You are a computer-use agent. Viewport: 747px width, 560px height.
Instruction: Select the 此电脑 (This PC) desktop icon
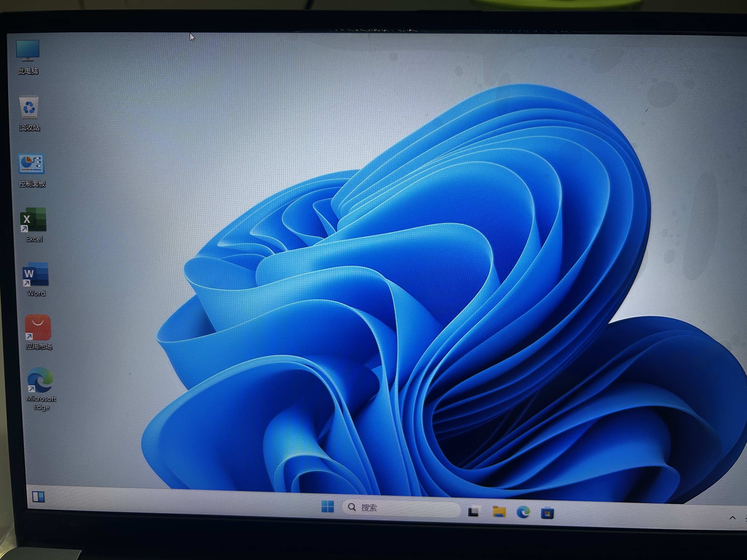click(x=28, y=50)
